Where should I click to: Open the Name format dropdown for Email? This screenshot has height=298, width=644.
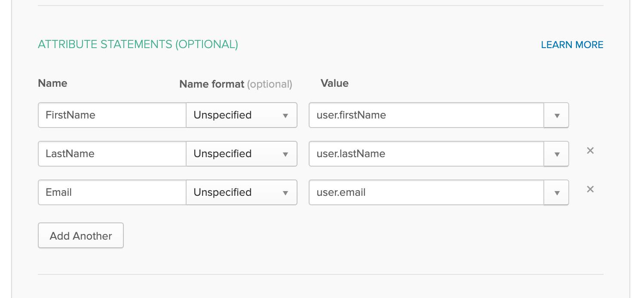[x=241, y=192]
